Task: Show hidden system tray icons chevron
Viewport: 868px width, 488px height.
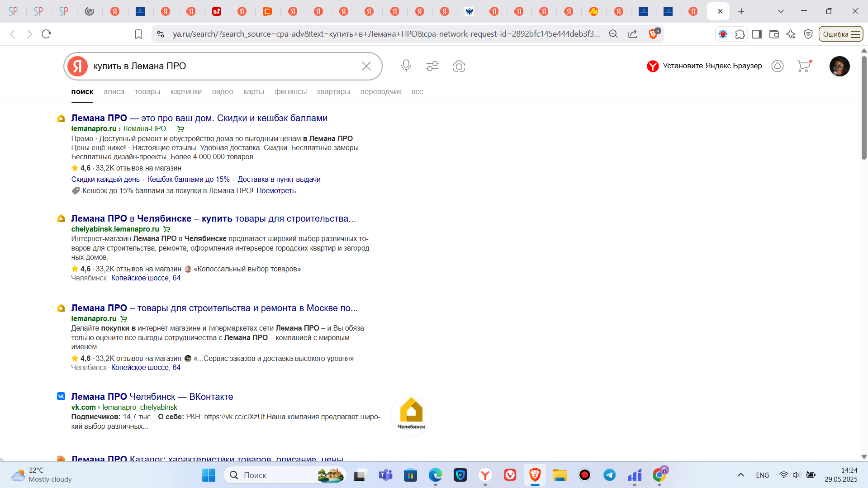Action: [x=740, y=475]
